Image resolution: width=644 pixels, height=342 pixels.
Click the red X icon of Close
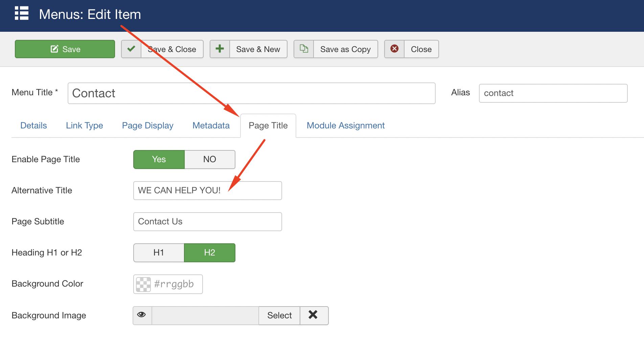(x=394, y=49)
